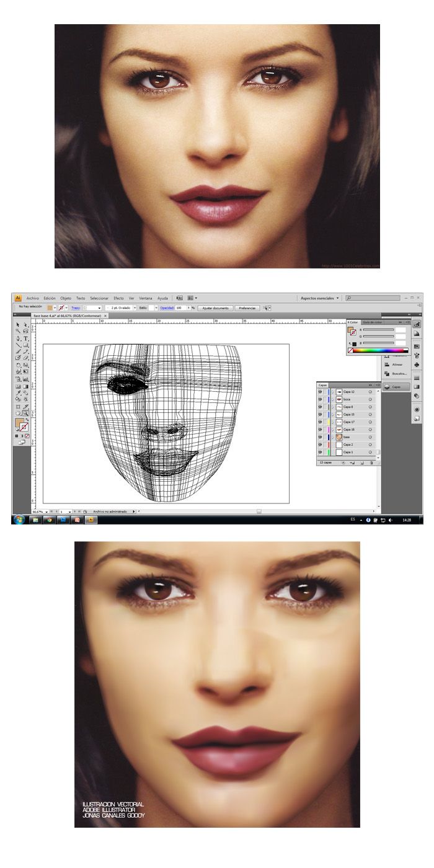Image resolution: width=434 pixels, height=868 pixels.
Task: Select the Pen tool
Action: (17, 339)
